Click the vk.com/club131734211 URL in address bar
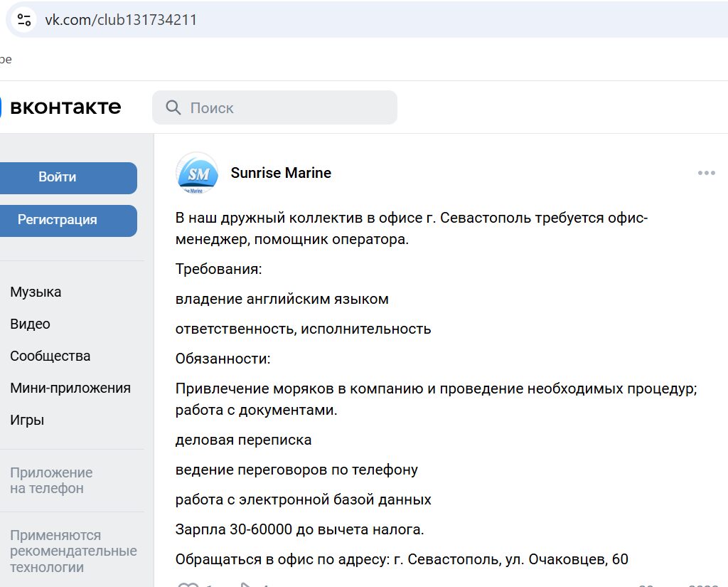This screenshot has height=587, width=728. click(x=121, y=20)
